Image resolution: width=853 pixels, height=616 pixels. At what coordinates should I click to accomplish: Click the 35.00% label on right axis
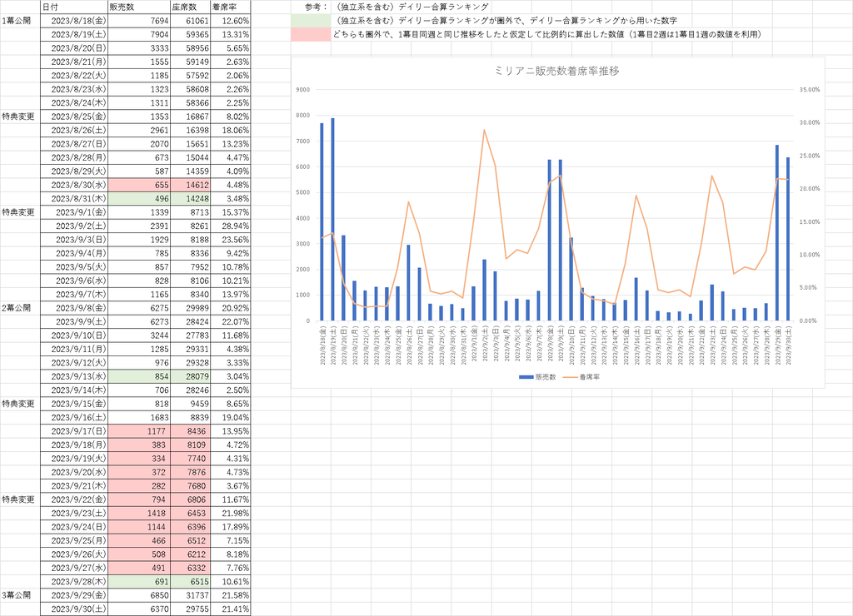pos(810,90)
